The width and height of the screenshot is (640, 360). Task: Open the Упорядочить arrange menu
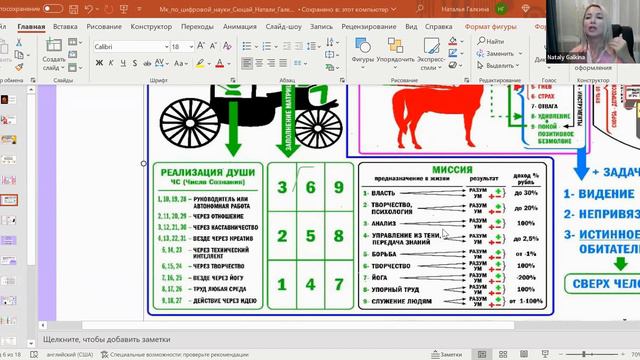click(395, 53)
